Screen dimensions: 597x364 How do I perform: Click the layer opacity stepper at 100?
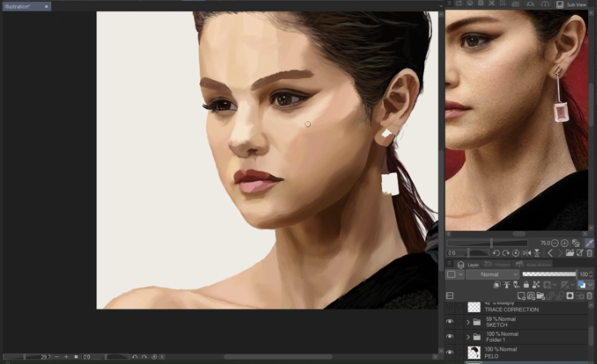click(591, 274)
